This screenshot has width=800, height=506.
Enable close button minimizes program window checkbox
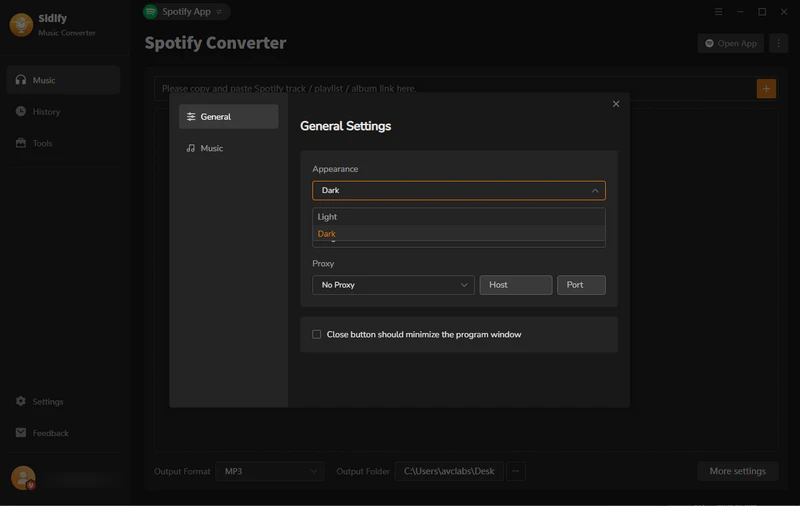316,335
